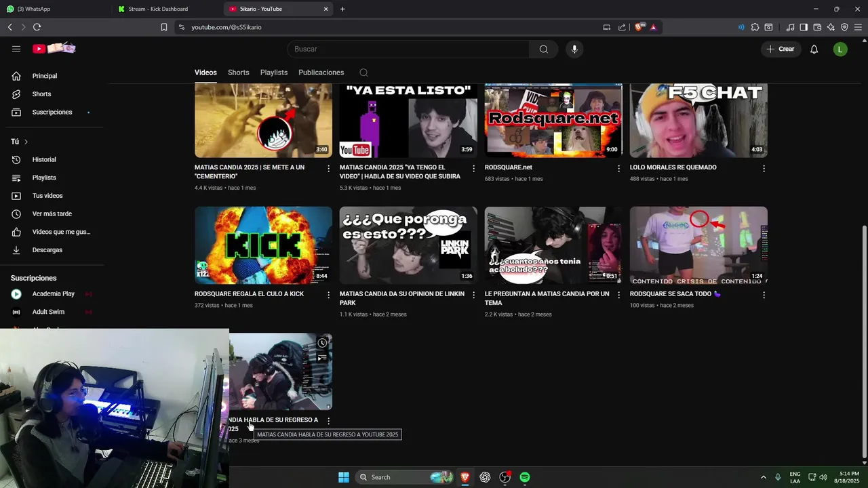868x488 pixels.
Task: Open options for RODSQUARE REGALA EL CULO A KICK
Action: pyautogui.click(x=328, y=295)
